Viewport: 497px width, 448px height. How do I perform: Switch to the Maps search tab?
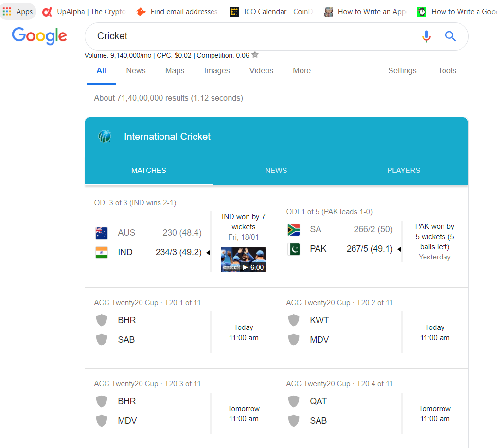click(175, 71)
